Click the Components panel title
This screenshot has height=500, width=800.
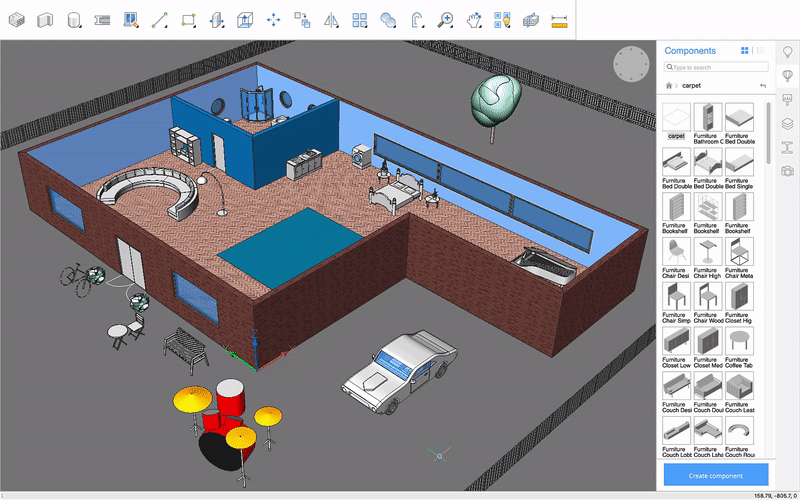click(690, 51)
